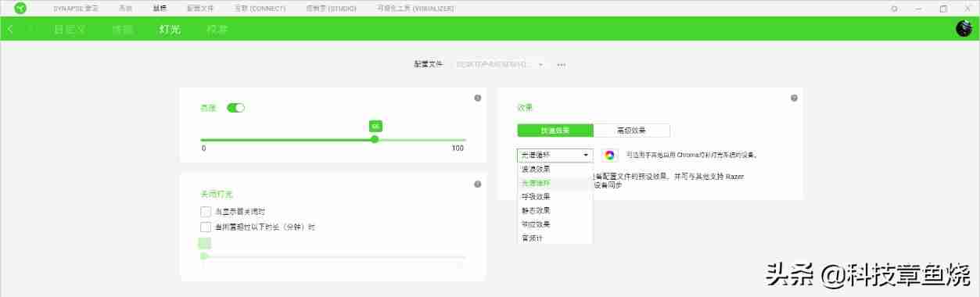Screen dimensions: 980x297
Task: Open the profile three-dots menu
Action: (x=561, y=64)
